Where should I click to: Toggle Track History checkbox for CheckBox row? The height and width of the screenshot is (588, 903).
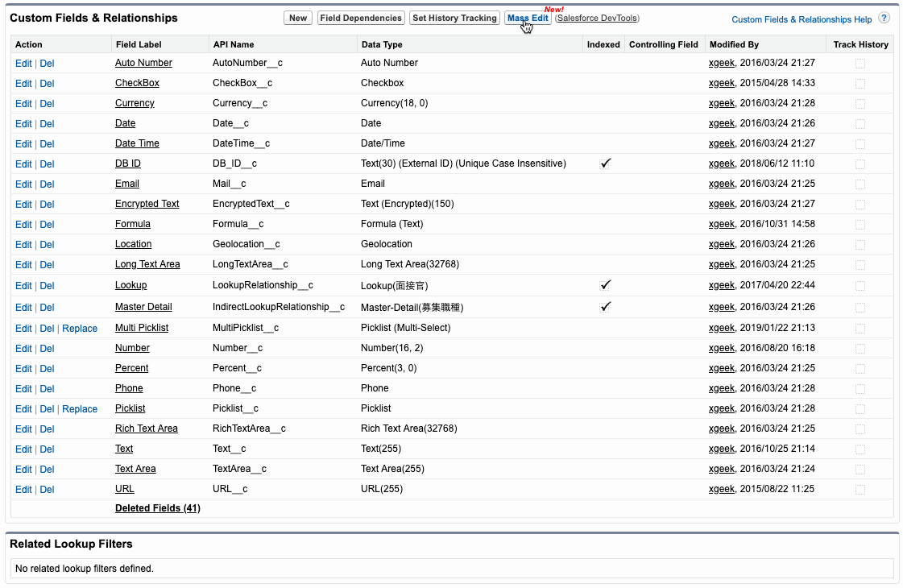tap(860, 84)
